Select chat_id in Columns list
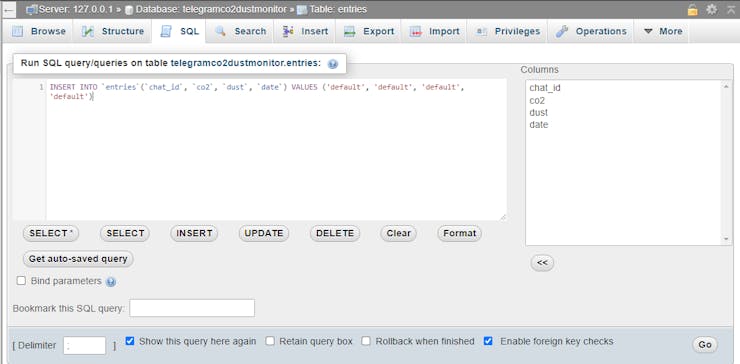The height and width of the screenshot is (364, 740). 545,88
